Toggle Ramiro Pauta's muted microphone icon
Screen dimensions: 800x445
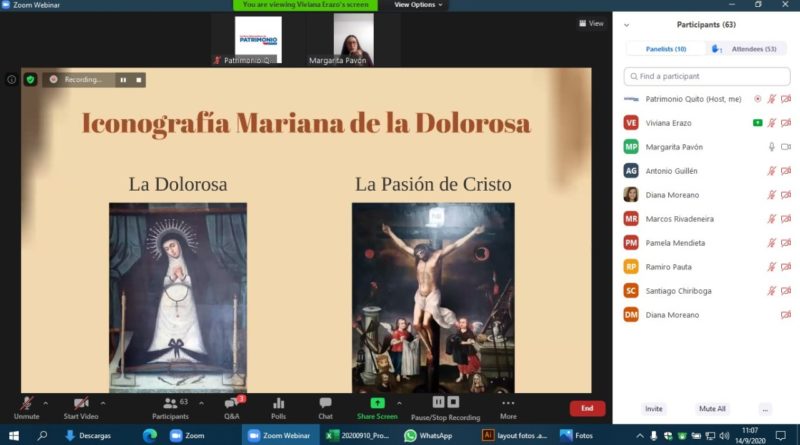771,267
